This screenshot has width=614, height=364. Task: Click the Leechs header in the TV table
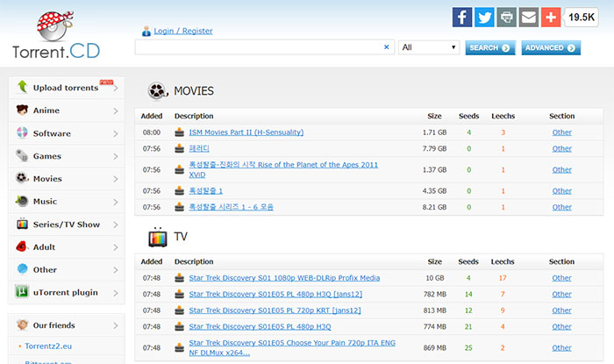pyautogui.click(x=503, y=262)
